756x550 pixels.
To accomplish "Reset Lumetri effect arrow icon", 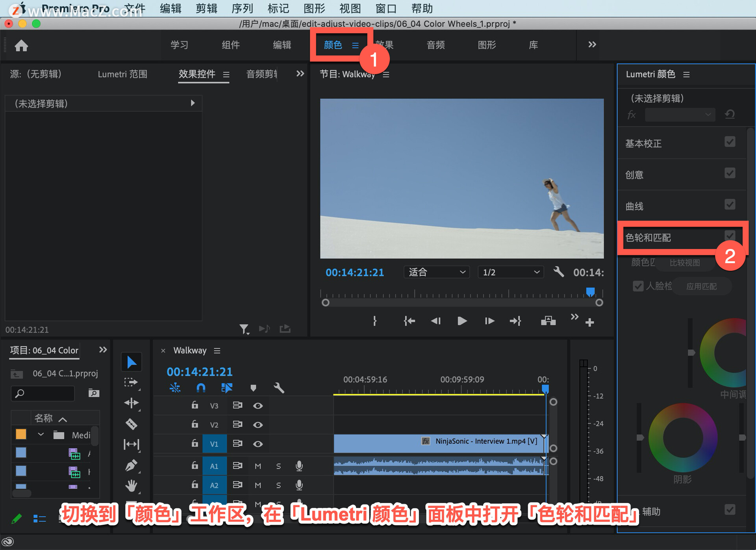I will 730,115.
